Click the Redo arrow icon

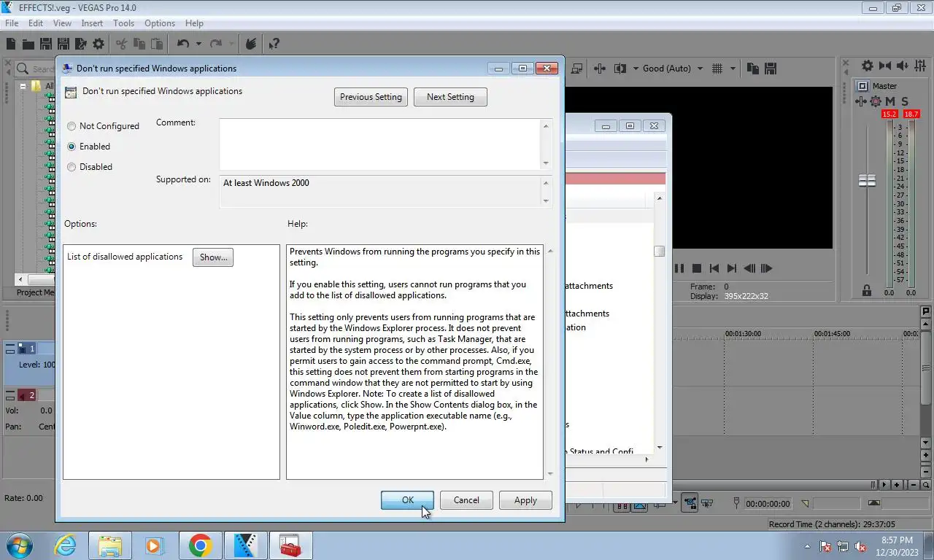click(x=216, y=44)
